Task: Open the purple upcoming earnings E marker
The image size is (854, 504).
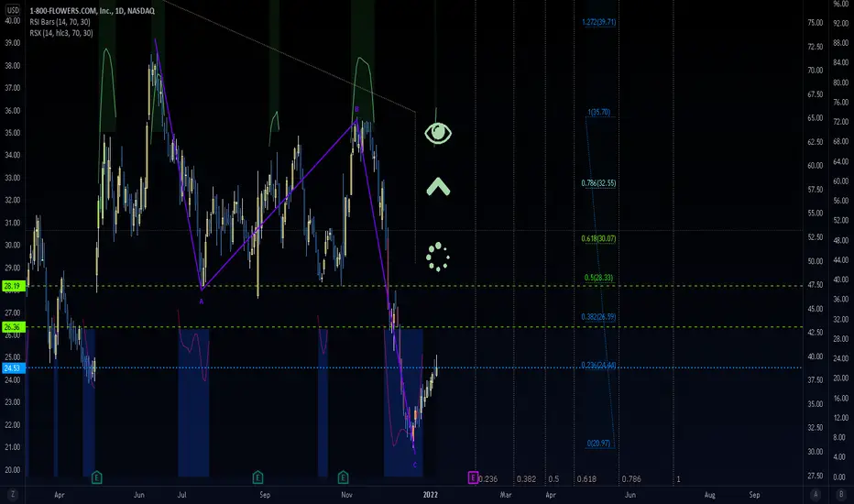Action: [x=473, y=477]
